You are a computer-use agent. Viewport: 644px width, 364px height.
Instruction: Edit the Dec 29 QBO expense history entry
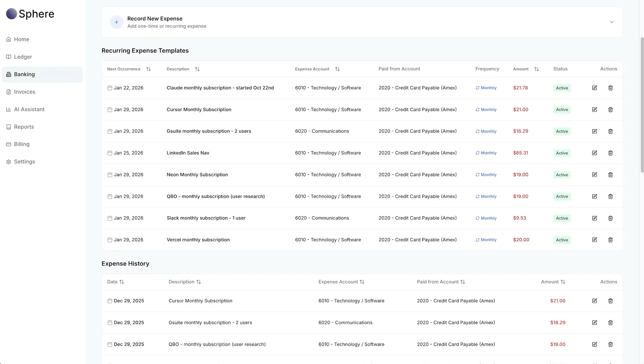(x=594, y=344)
